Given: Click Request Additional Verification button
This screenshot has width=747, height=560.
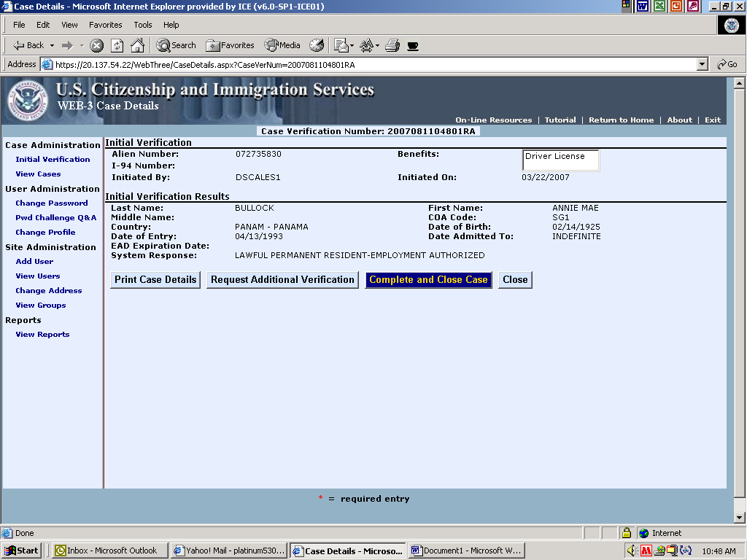Looking at the screenshot, I should click(282, 280).
